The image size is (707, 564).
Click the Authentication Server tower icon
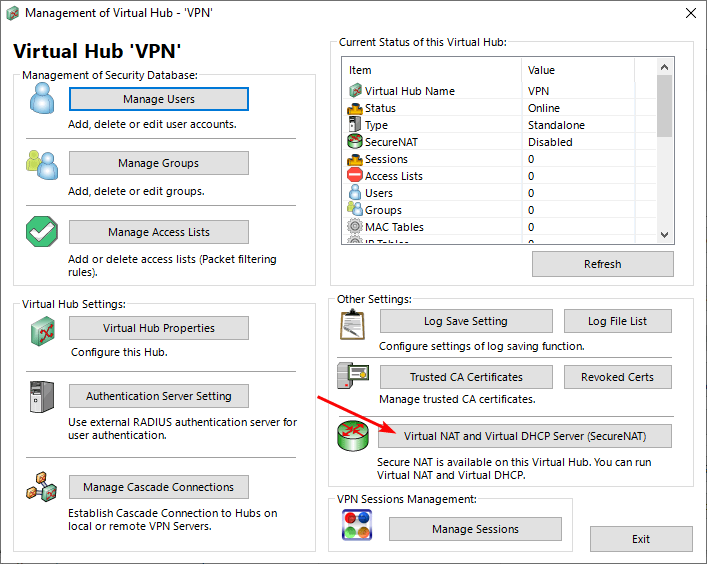41,396
